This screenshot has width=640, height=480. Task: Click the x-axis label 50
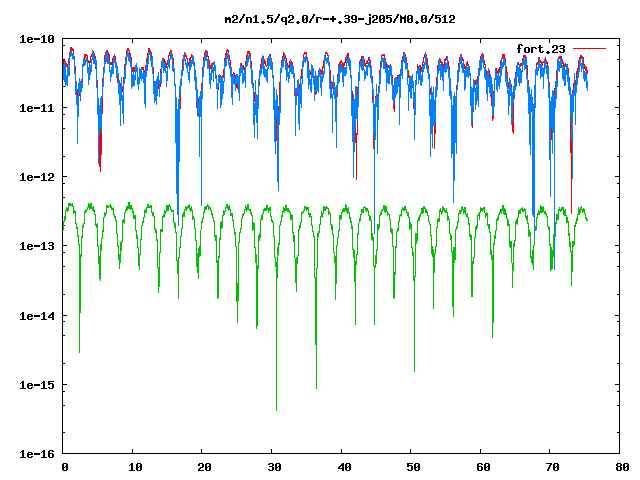[413, 467]
